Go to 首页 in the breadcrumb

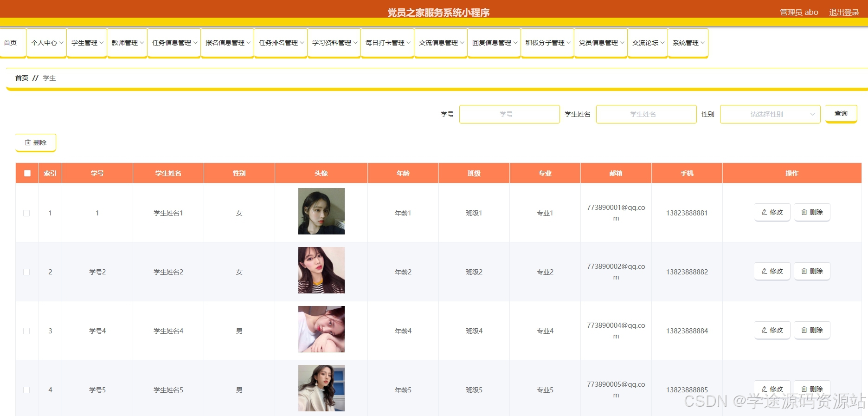pyautogui.click(x=22, y=78)
